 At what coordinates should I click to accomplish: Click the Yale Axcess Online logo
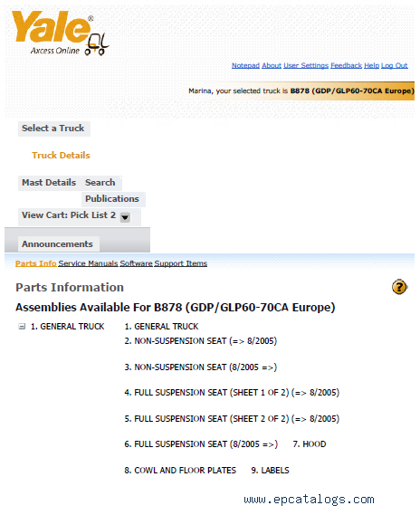click(60, 33)
